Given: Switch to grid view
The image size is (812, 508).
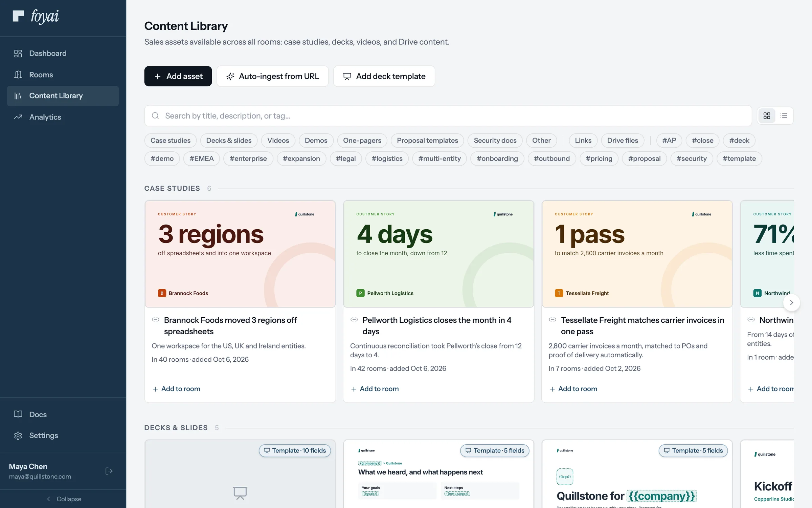Looking at the screenshot, I should (x=767, y=116).
